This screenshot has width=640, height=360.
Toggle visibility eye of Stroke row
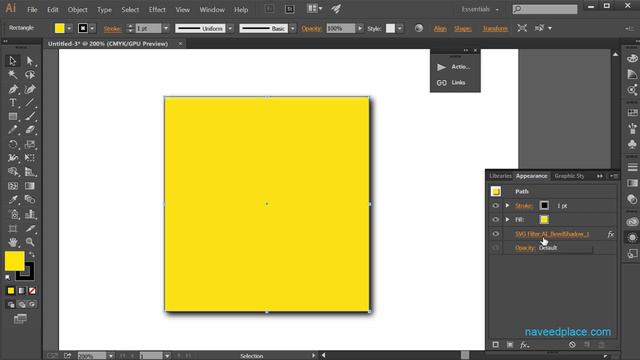pyautogui.click(x=495, y=206)
